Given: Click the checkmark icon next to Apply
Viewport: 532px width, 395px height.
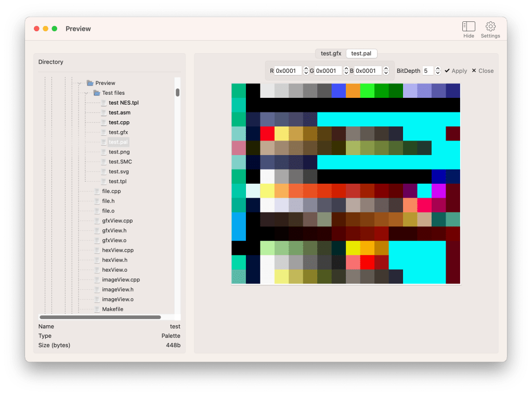Looking at the screenshot, I should [447, 71].
